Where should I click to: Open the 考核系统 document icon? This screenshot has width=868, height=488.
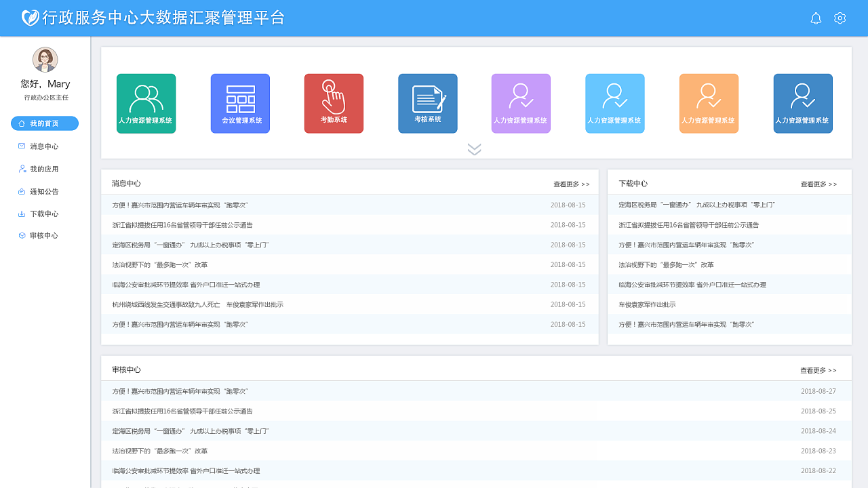click(427, 103)
